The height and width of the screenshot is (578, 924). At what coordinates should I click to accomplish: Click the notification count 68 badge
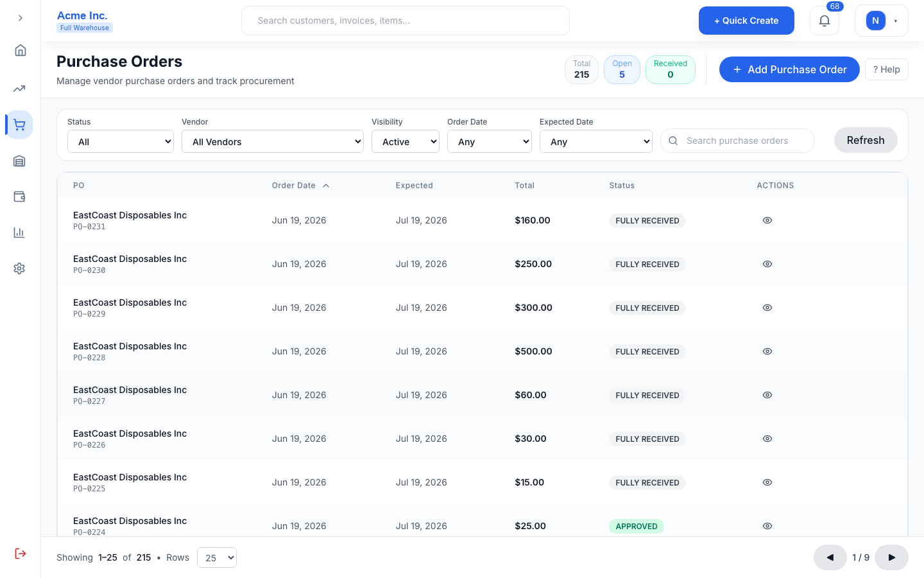(x=835, y=6)
